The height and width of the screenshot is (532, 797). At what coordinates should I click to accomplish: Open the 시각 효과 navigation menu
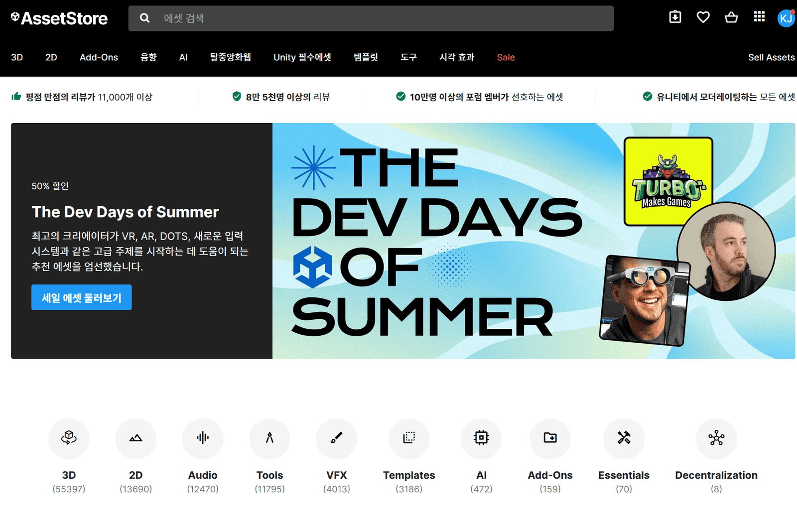(x=457, y=57)
